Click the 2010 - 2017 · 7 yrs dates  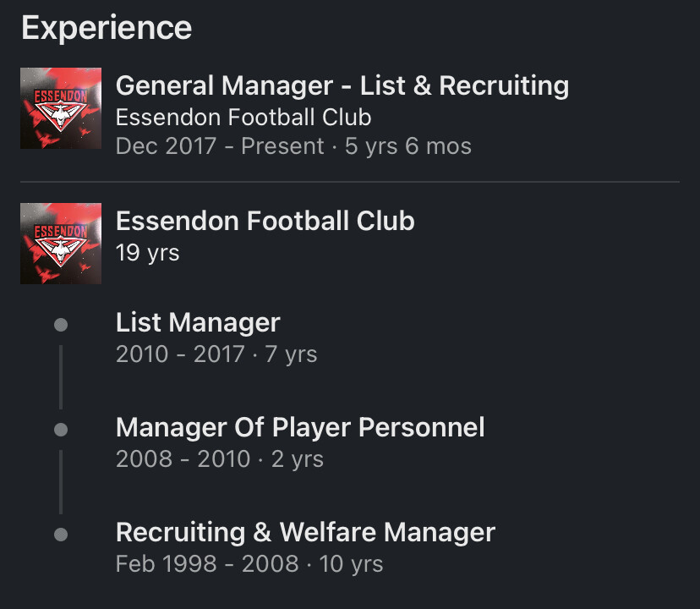(216, 354)
